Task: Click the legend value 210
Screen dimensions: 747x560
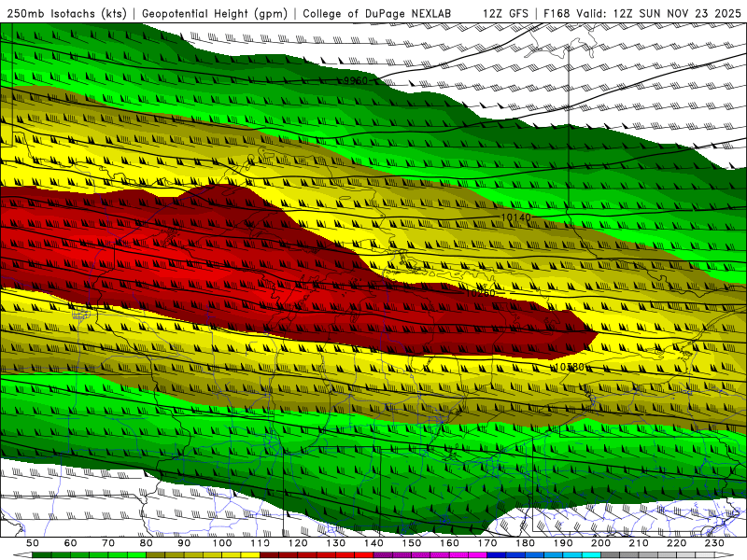Action: (x=639, y=543)
